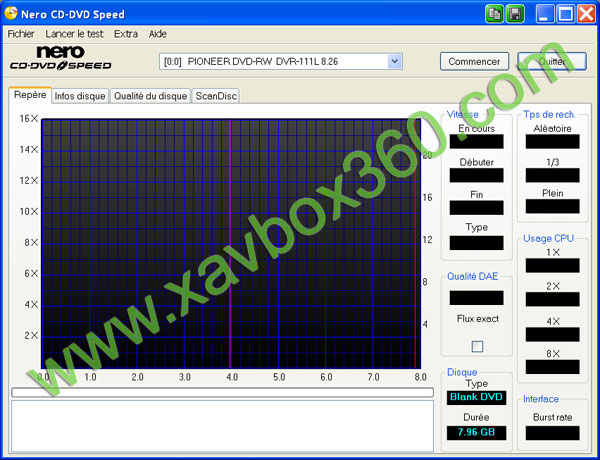Click the CPU usage 1X field
The width and height of the screenshot is (600, 460).
coord(553,266)
